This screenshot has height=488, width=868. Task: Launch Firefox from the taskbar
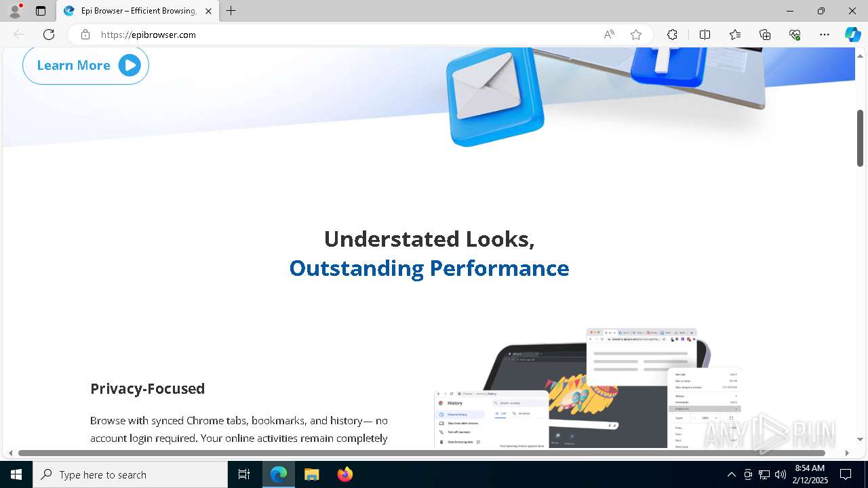[344, 474]
